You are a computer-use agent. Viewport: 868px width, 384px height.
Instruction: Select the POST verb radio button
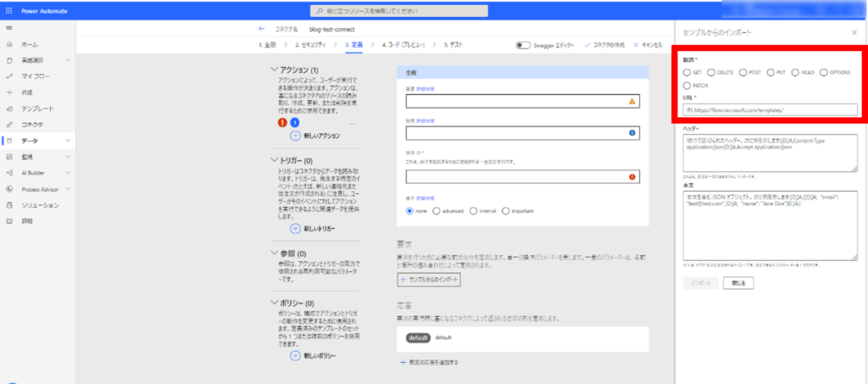pyautogui.click(x=743, y=73)
